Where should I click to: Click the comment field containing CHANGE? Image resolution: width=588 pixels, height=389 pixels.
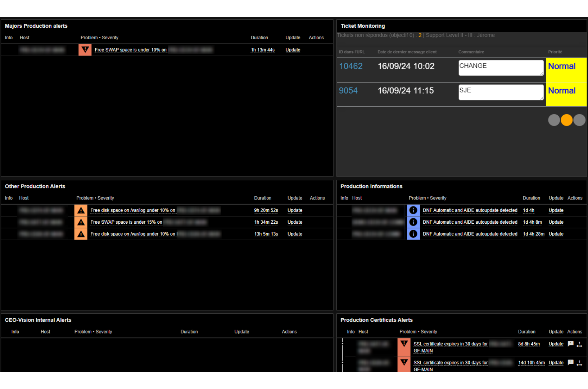(501, 68)
